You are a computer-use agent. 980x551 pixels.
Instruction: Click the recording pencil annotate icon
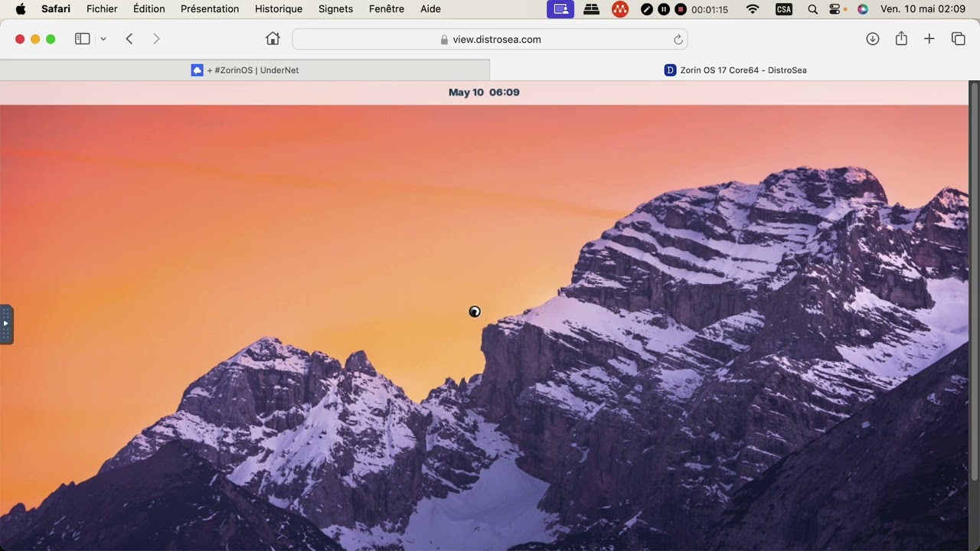tap(647, 9)
